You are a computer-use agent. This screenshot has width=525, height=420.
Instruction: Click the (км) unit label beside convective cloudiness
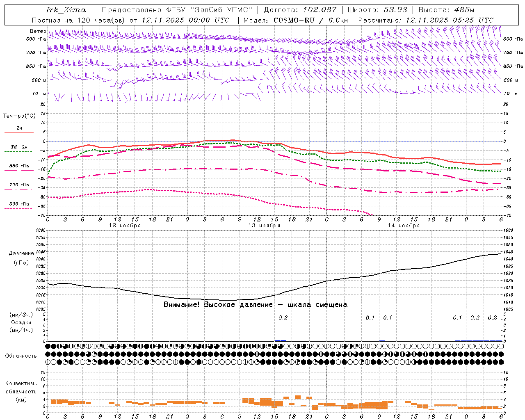21,399
